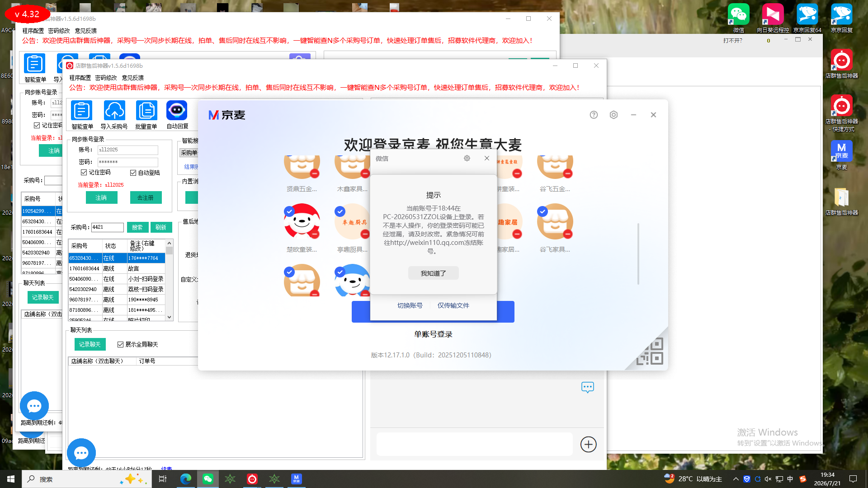Image resolution: width=868 pixels, height=488 pixels.
Task: Focus the 账号 field showing sll2025
Action: click(x=128, y=150)
